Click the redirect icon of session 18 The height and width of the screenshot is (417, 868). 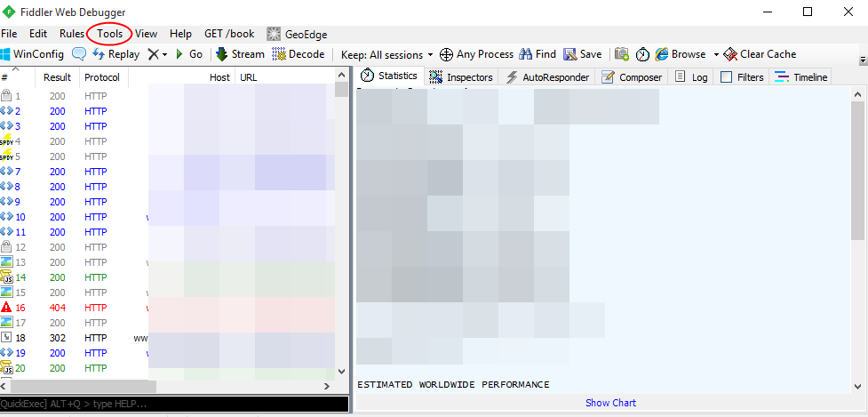[6, 337]
